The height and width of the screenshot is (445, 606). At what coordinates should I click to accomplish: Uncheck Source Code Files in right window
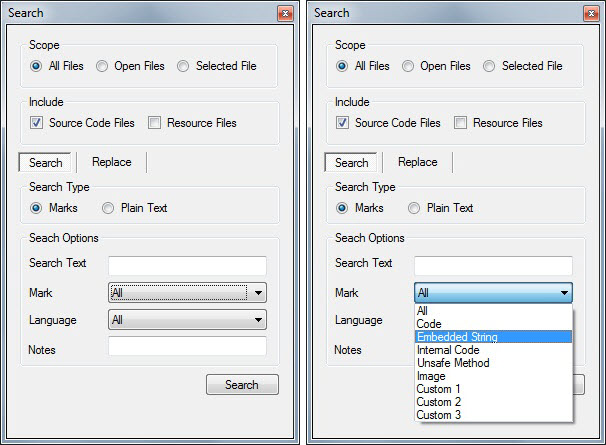pyautogui.click(x=343, y=123)
